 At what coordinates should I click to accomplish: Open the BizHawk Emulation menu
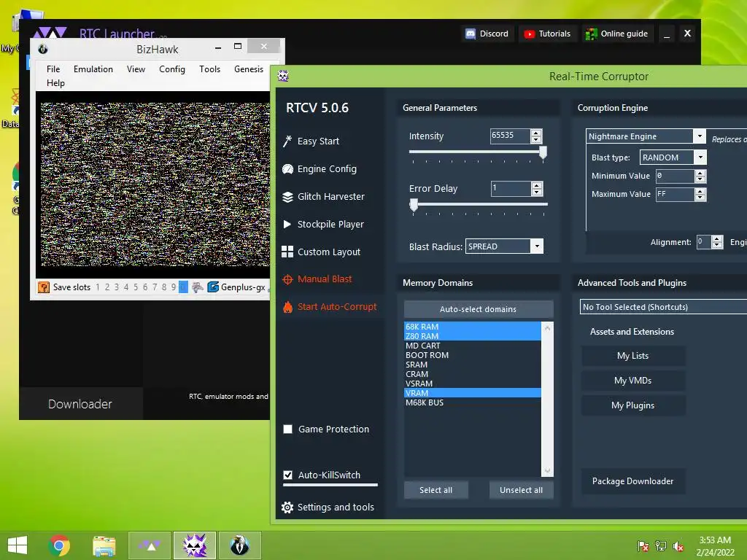[x=93, y=69]
